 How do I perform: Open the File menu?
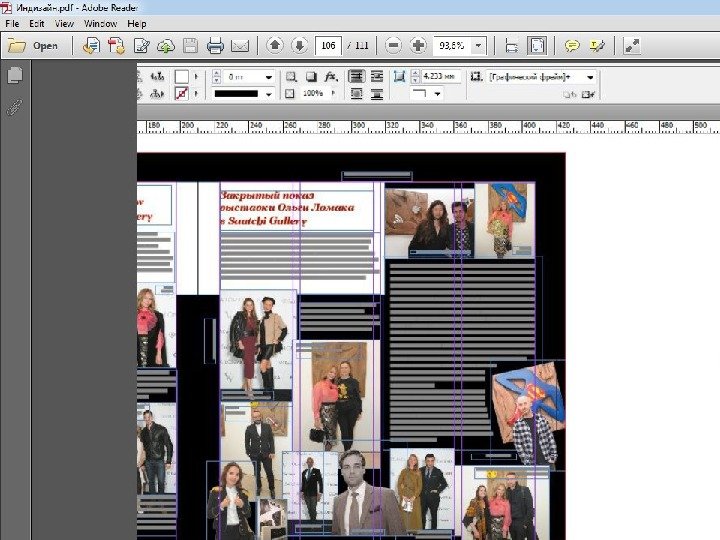[x=12, y=23]
